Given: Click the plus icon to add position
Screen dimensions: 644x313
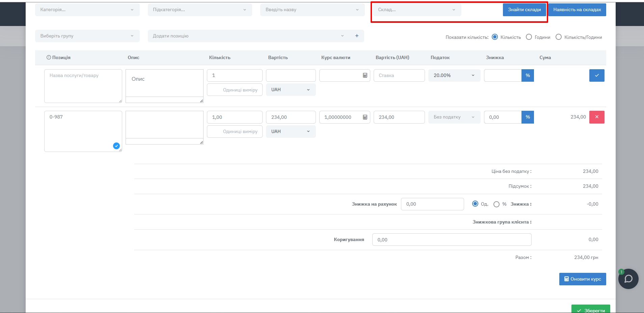Looking at the screenshot, I should click(x=357, y=36).
